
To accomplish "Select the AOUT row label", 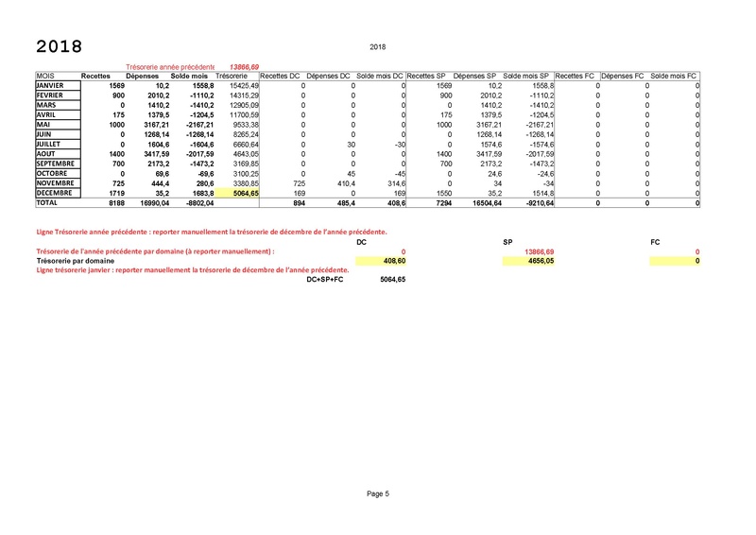I will tap(46, 153).
